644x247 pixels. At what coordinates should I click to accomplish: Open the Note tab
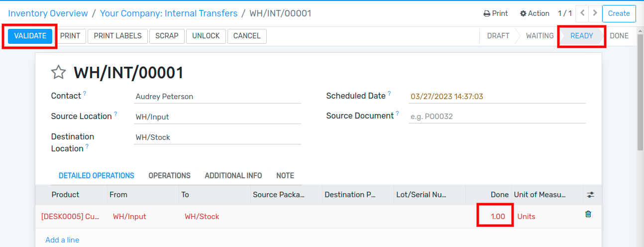coord(285,176)
